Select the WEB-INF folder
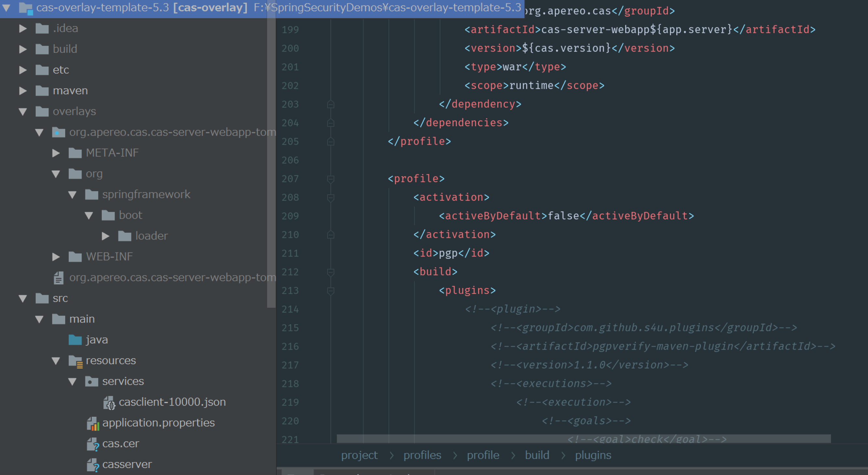This screenshot has height=475, width=868. [109, 257]
